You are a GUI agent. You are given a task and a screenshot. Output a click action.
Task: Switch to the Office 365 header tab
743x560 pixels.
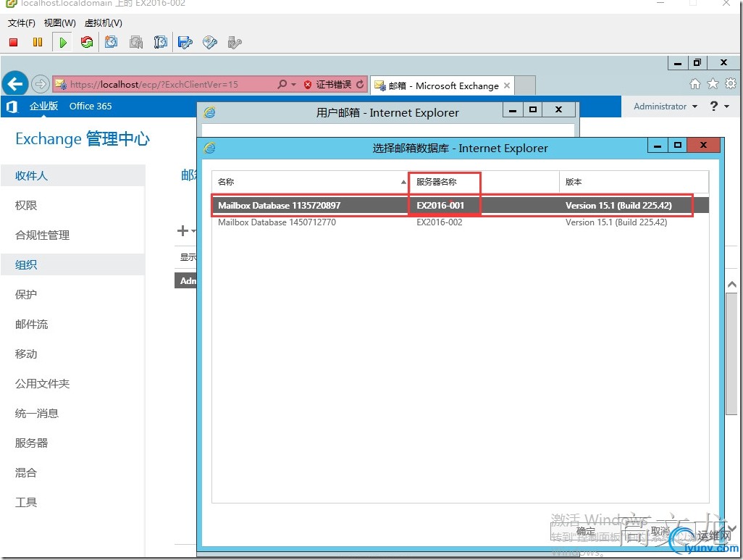pyautogui.click(x=91, y=106)
